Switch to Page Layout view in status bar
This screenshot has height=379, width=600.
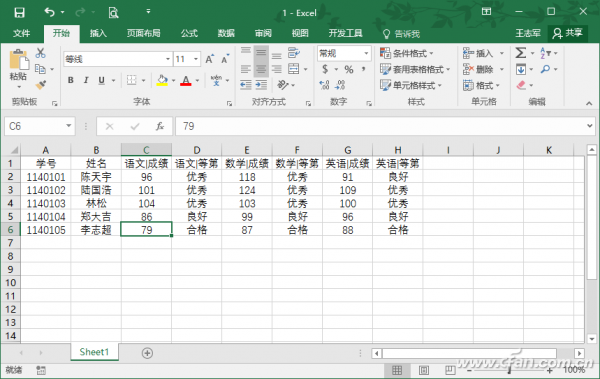pos(424,370)
